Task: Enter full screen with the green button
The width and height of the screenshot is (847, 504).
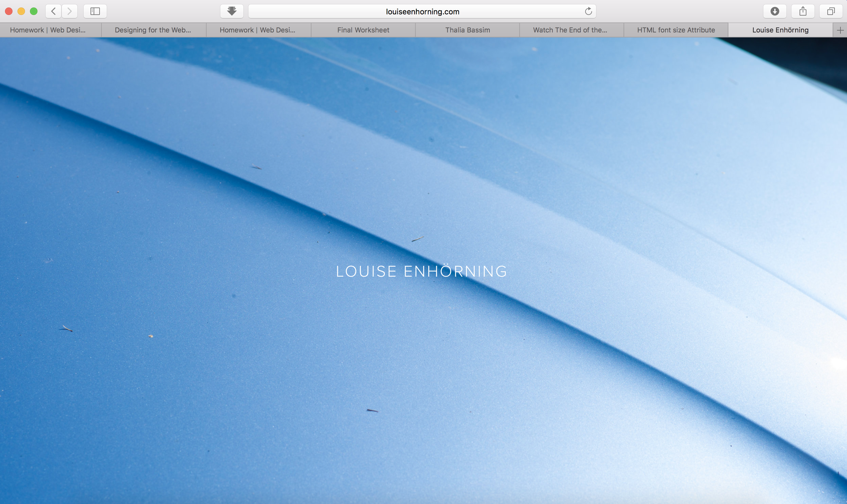Action: [34, 11]
